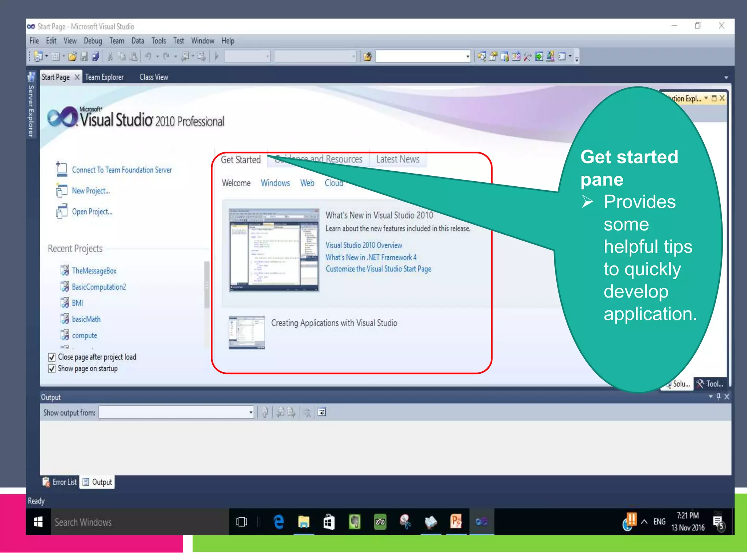
Task: Click the Navigate Backward toolbar icon
Action: pyautogui.click(x=185, y=56)
